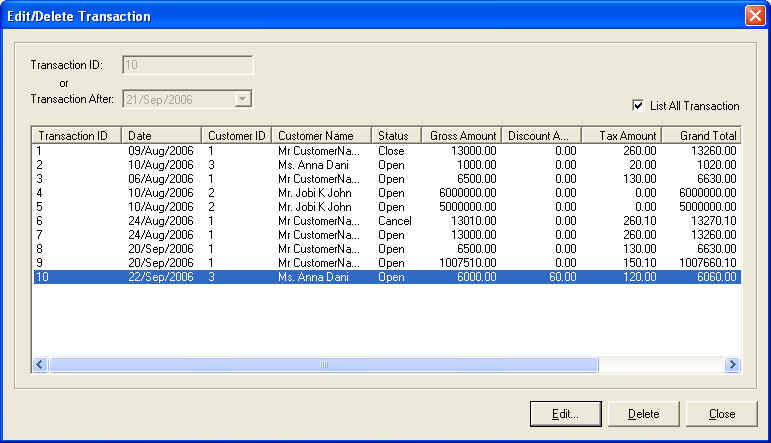The height and width of the screenshot is (443, 771).
Task: Sort by Tax Amount column header
Action: tap(622, 136)
